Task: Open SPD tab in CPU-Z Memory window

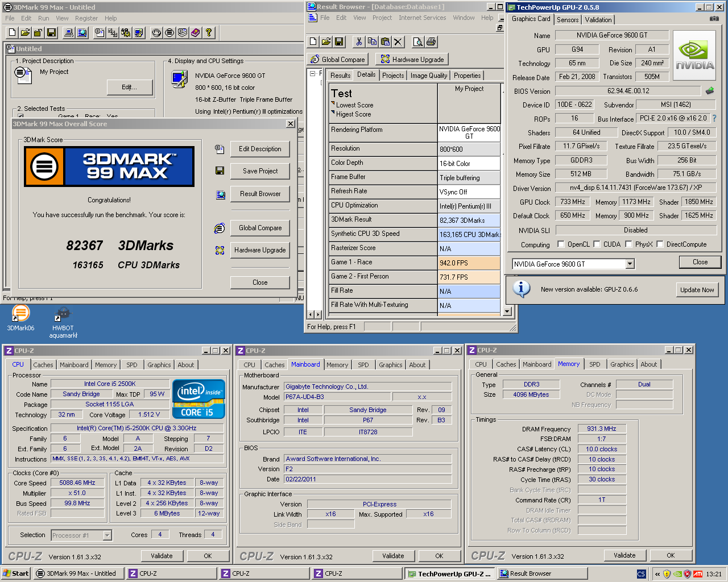Action: pyautogui.click(x=595, y=364)
